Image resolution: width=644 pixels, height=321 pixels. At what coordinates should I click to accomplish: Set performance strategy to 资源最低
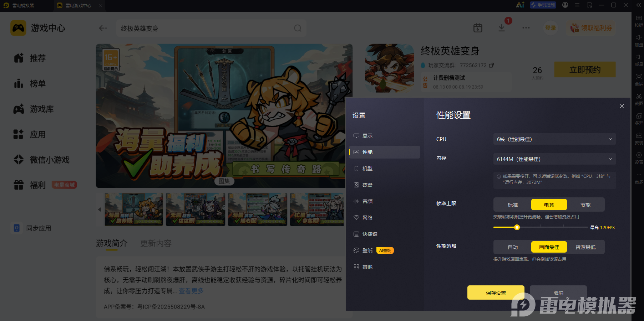(x=585, y=247)
